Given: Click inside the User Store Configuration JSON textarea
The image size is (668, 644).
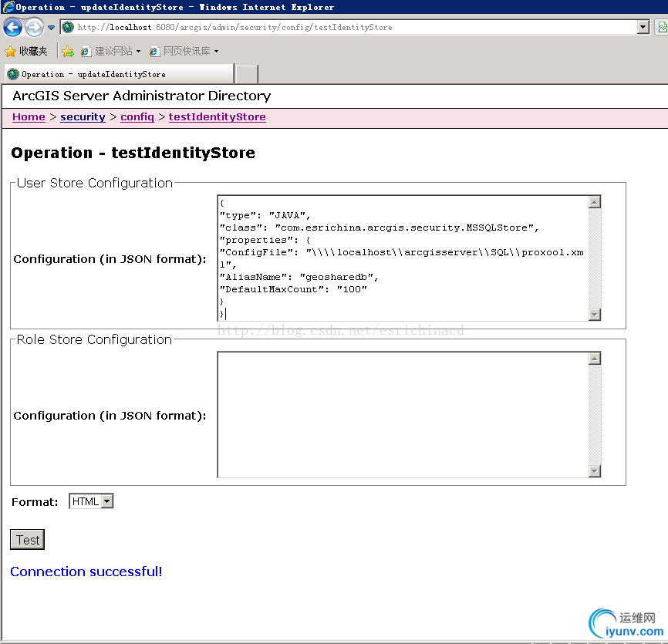Looking at the screenshot, I should (403, 258).
